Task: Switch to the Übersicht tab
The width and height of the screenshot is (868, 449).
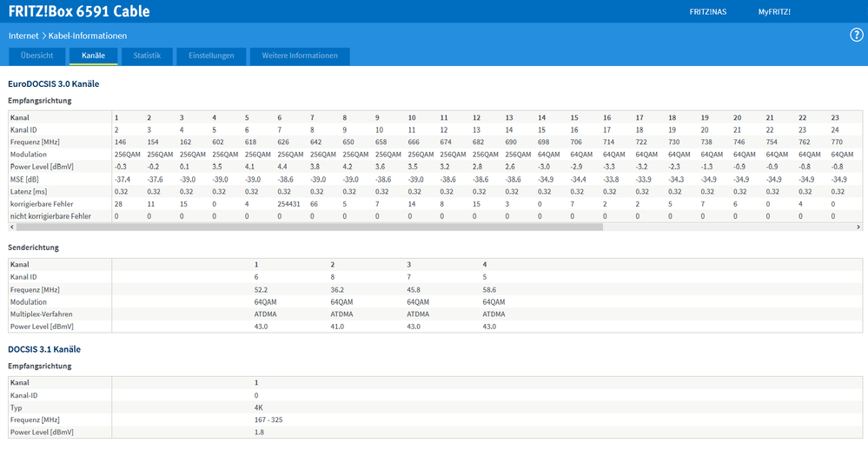Action: 37,56
